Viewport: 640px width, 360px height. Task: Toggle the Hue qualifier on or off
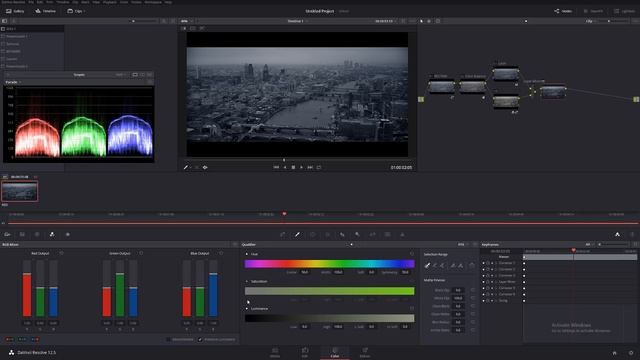tap(247, 254)
